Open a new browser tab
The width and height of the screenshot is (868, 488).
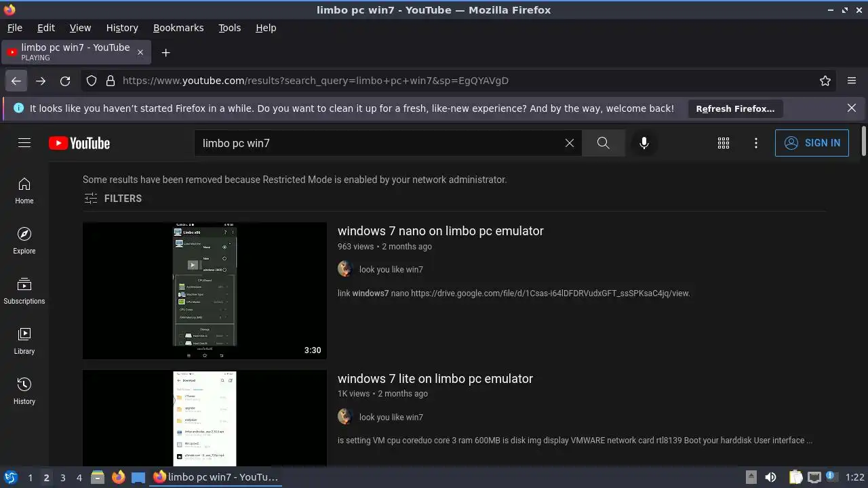click(x=165, y=52)
